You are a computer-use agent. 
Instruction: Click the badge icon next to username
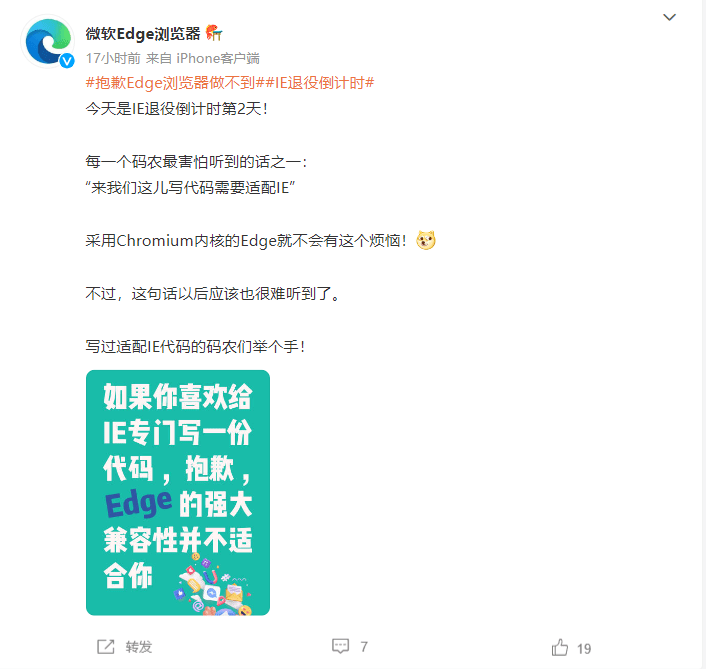214,33
